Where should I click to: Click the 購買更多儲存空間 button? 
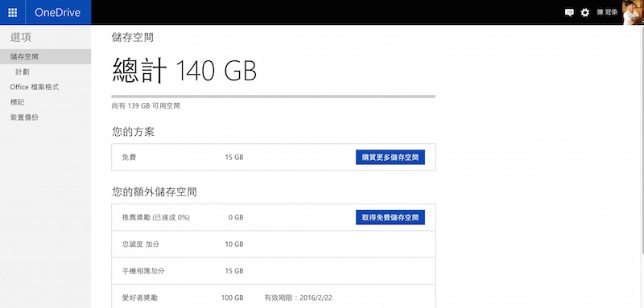pyautogui.click(x=390, y=157)
